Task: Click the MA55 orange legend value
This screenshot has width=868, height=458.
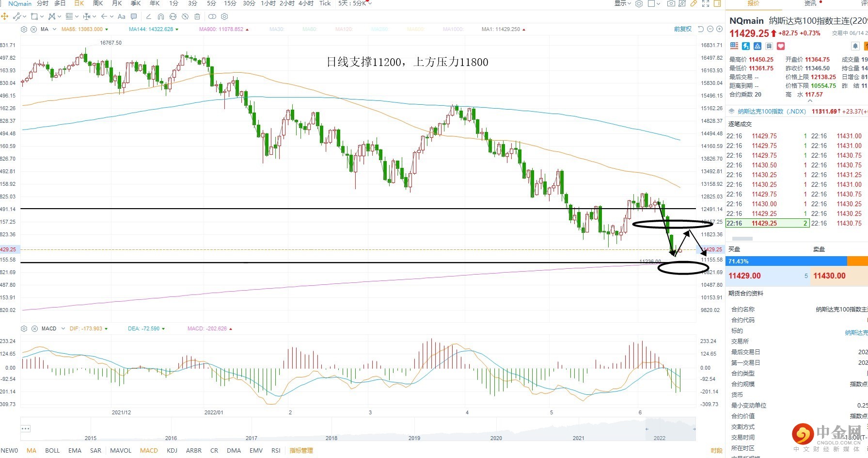Action: tap(82, 29)
